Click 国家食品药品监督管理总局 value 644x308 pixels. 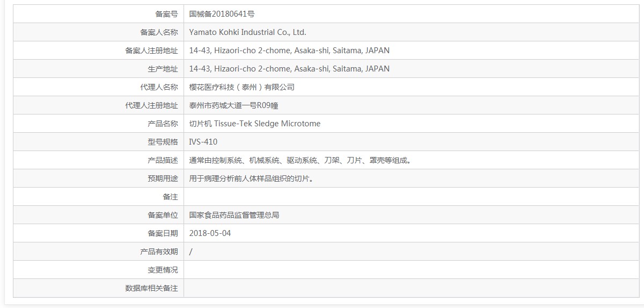tap(235, 215)
